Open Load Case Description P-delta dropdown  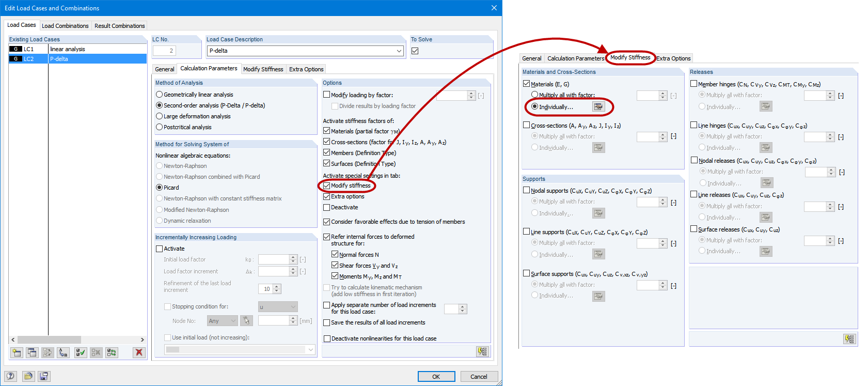tap(399, 51)
